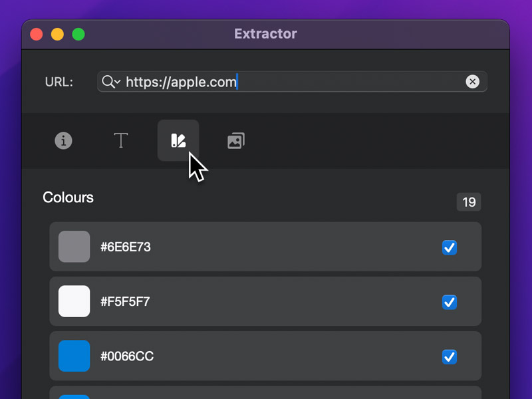Select the blue #0066CC swatch

coord(74,356)
